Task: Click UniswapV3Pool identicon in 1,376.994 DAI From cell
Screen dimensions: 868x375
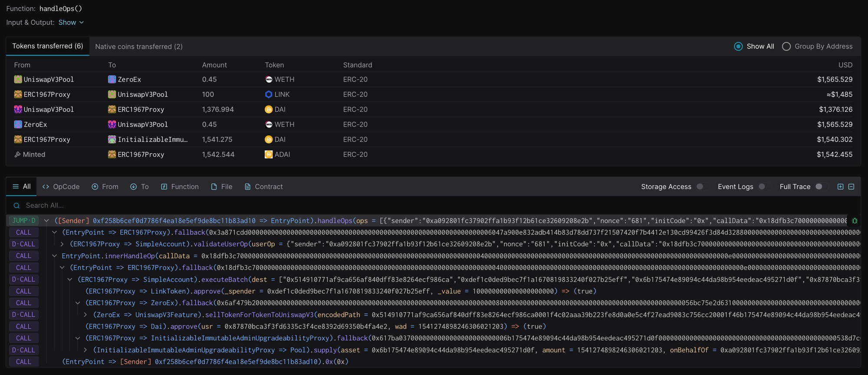Action: pyautogui.click(x=18, y=110)
